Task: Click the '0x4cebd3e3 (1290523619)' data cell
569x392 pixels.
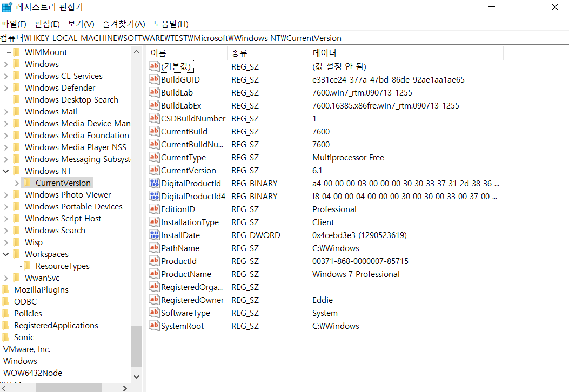Action: click(x=359, y=235)
